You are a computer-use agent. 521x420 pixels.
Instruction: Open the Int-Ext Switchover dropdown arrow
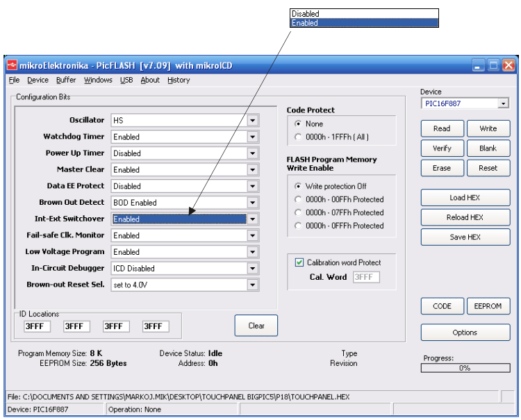pos(253,219)
